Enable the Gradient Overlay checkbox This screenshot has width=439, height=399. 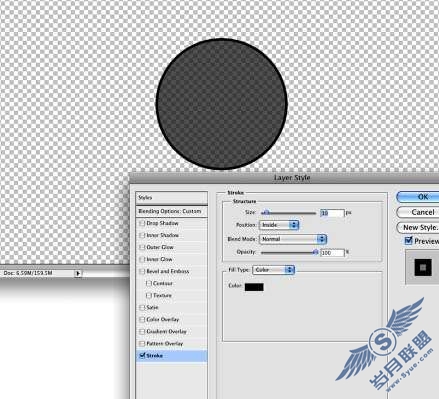point(142,331)
